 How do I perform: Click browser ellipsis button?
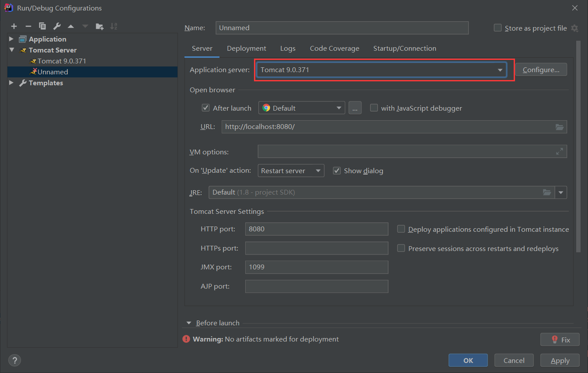pos(355,108)
